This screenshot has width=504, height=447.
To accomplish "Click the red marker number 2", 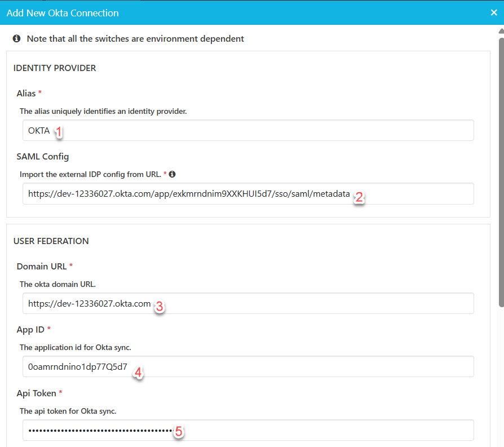I will pos(358,197).
